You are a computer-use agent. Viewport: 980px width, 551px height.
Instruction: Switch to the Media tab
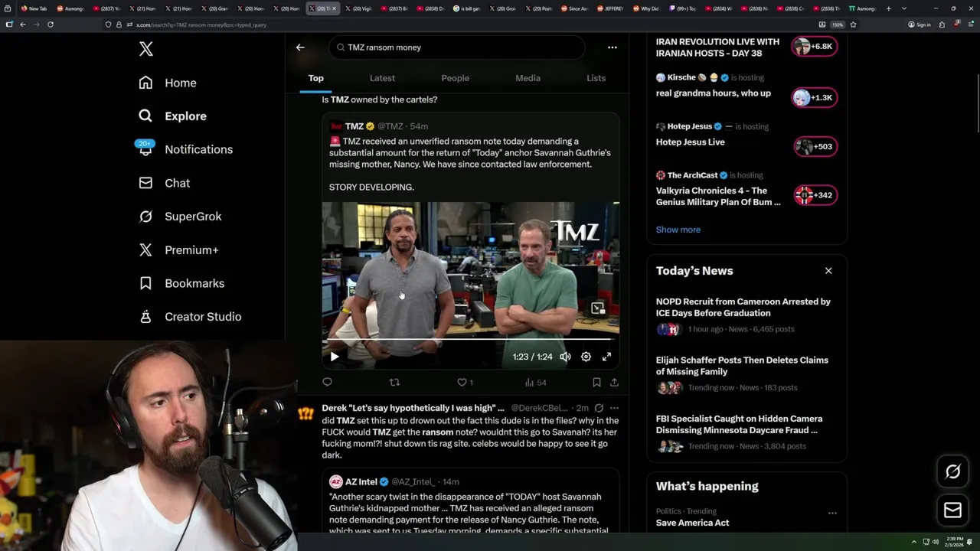pos(528,78)
